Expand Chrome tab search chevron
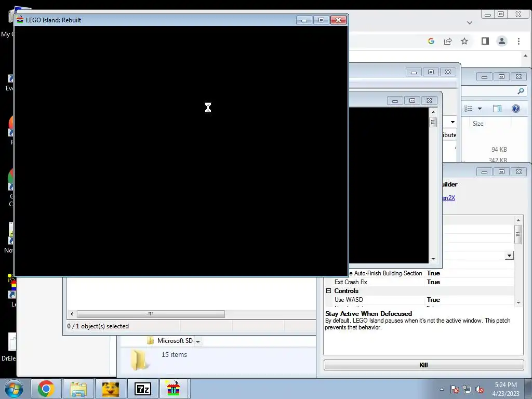Image resolution: width=532 pixels, height=399 pixels. pos(470,23)
